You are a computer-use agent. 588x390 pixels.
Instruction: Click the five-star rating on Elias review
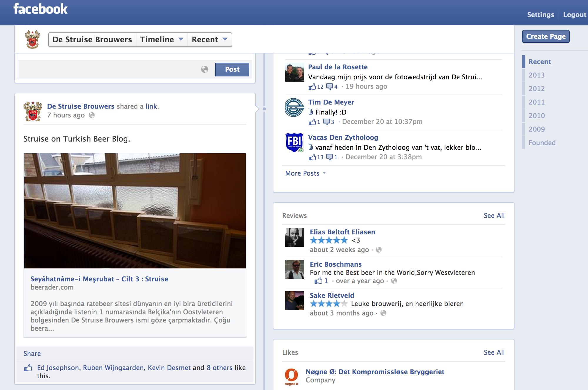(x=329, y=241)
